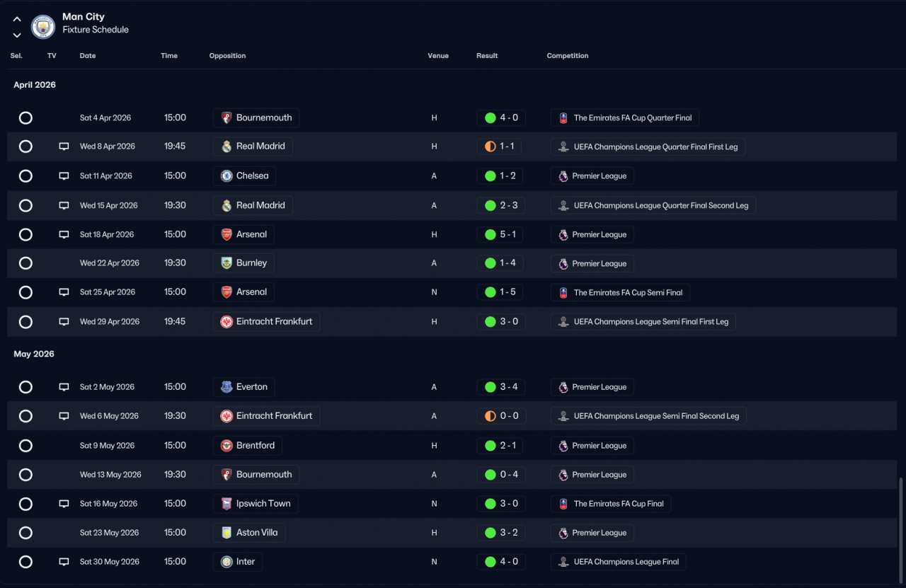This screenshot has width=906, height=588.
Task: Select the Chelsea fixture radio button
Action: point(25,175)
